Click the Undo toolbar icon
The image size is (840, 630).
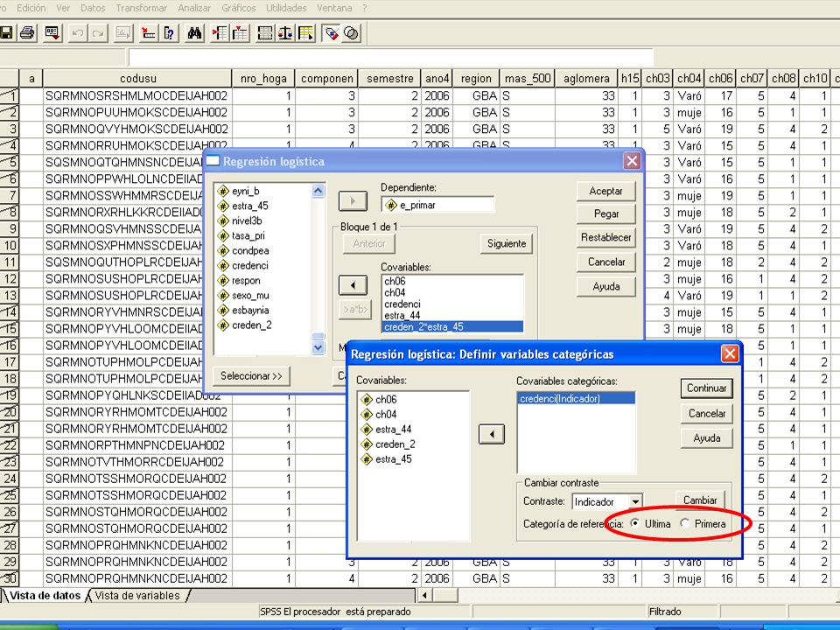[78, 33]
